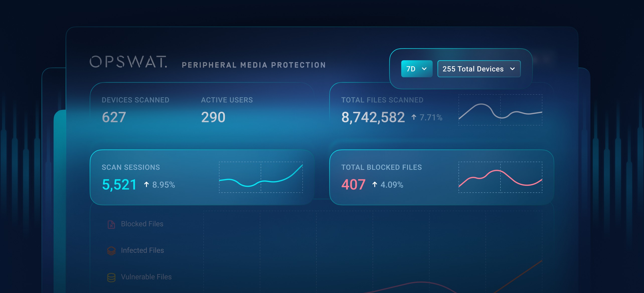The image size is (644, 293).
Task: Click the up arrow beside 4.09%
Action: click(375, 185)
